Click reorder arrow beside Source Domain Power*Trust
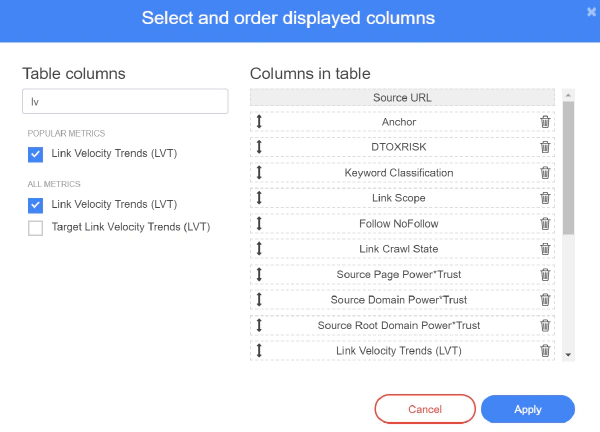The width and height of the screenshot is (600, 432). click(x=259, y=300)
